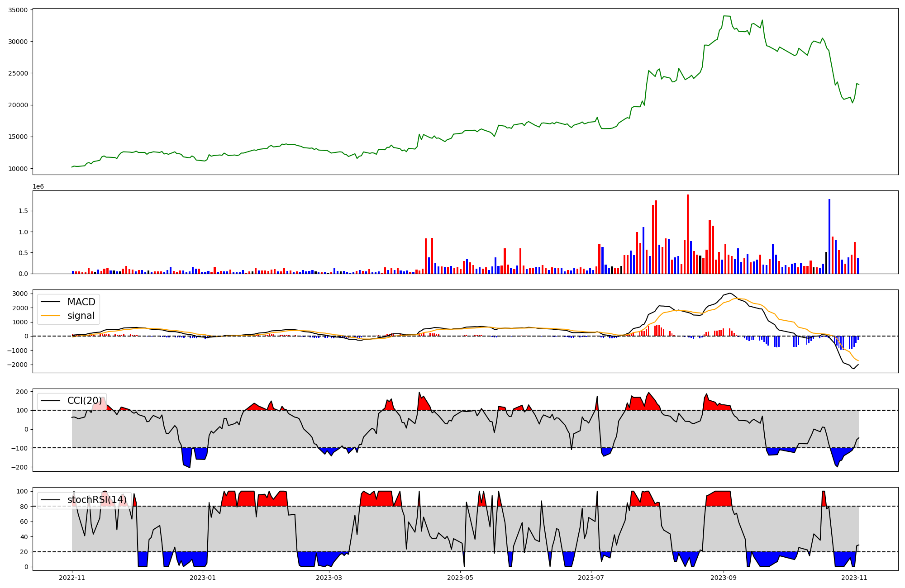The image size is (905, 588).
Task: Click the -200 tick on CCI axis
Action: click(x=19, y=467)
